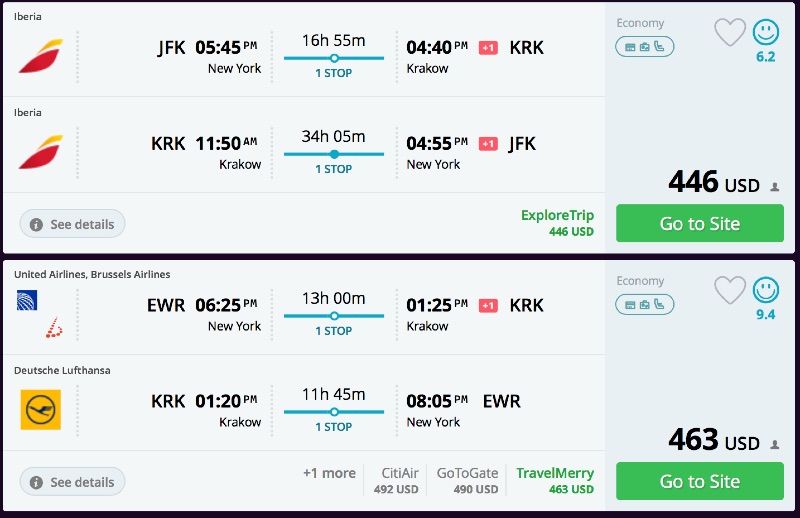Click the Lufthansa crane logo

click(x=40, y=410)
